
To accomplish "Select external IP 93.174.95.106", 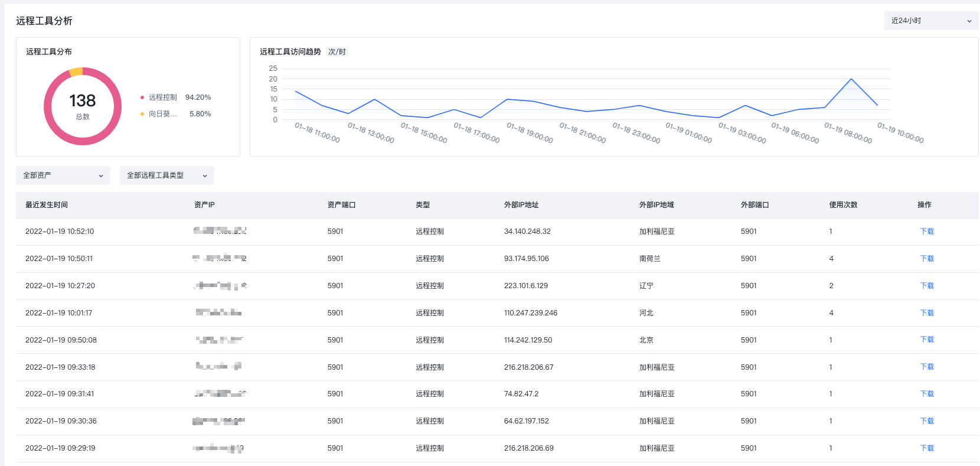I will pyautogui.click(x=527, y=259).
